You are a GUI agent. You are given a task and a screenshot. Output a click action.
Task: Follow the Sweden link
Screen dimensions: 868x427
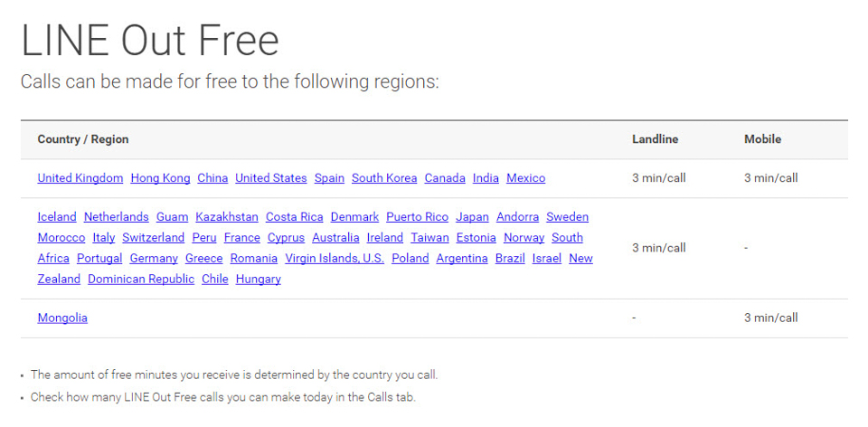click(568, 216)
